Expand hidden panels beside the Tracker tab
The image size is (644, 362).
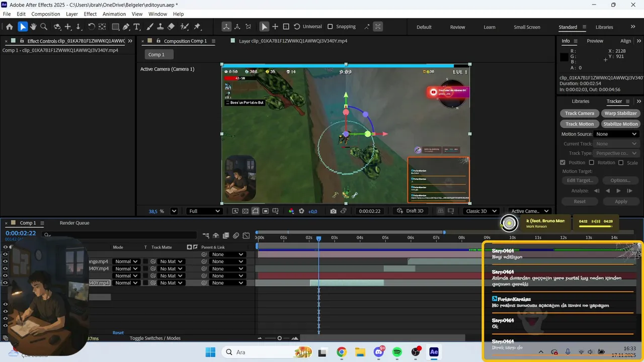coord(639,101)
